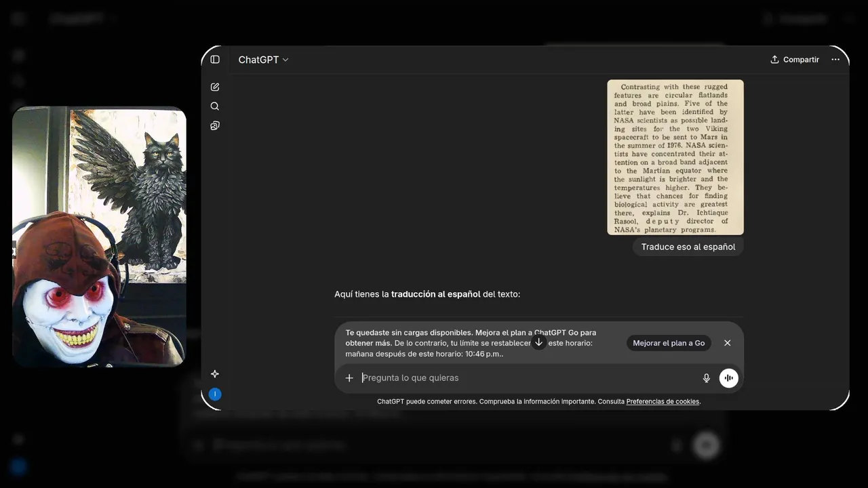
Task: Open 'Preferencias de cookies' link
Action: tap(663, 402)
